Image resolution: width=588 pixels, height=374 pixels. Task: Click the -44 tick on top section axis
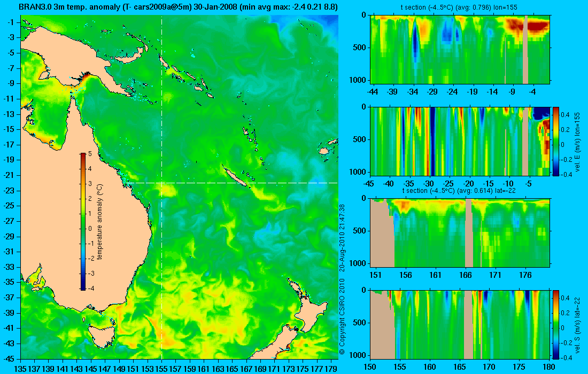click(373, 92)
